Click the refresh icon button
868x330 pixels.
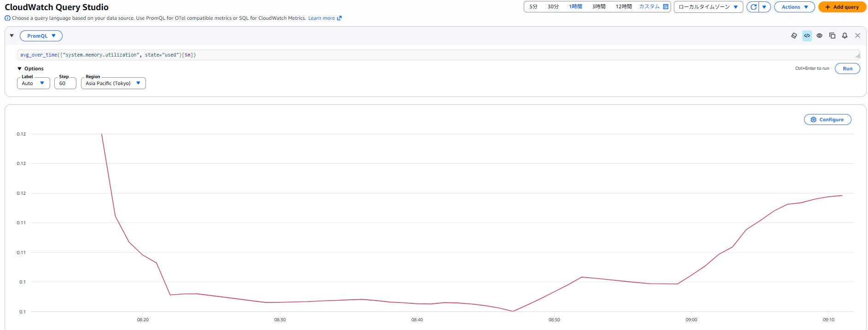point(753,7)
